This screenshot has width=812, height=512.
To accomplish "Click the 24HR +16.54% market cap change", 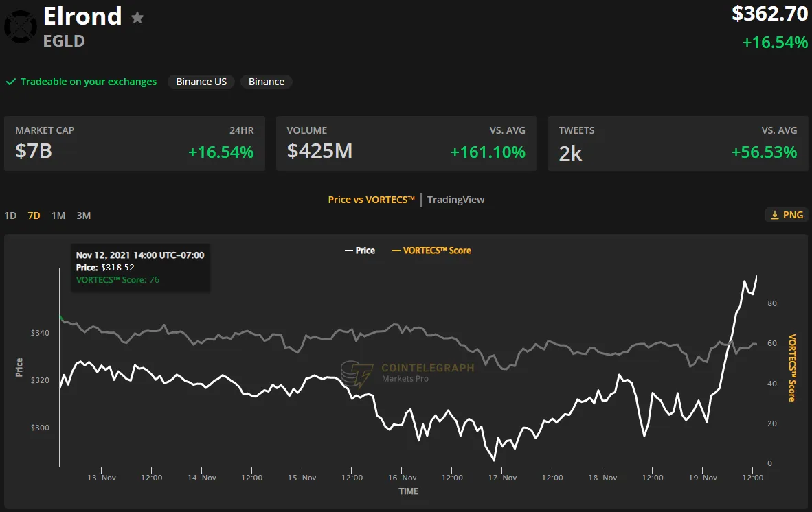I will coord(221,152).
